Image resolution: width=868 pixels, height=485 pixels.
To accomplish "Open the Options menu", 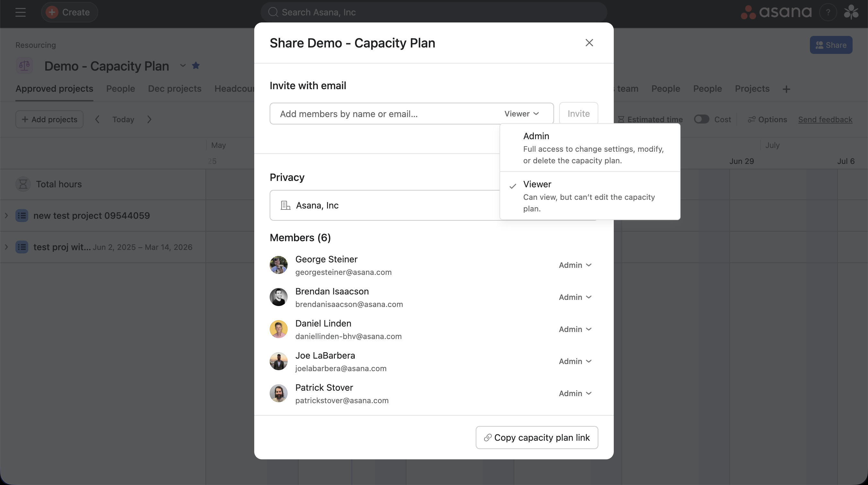I will 767,119.
